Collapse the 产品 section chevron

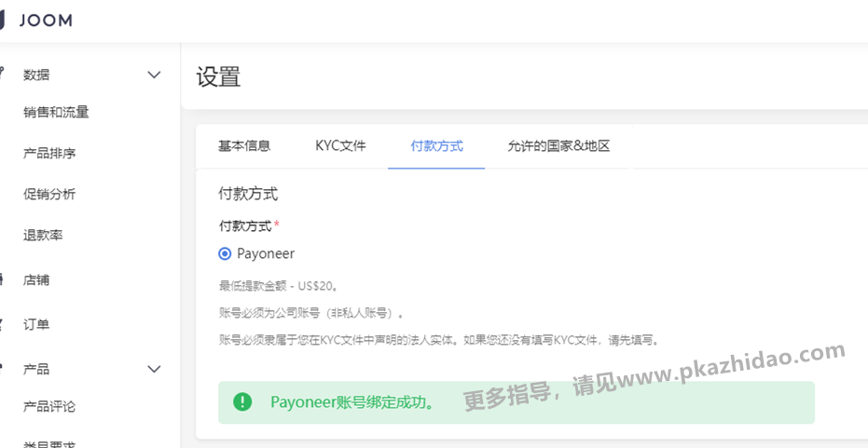pyautogui.click(x=155, y=369)
